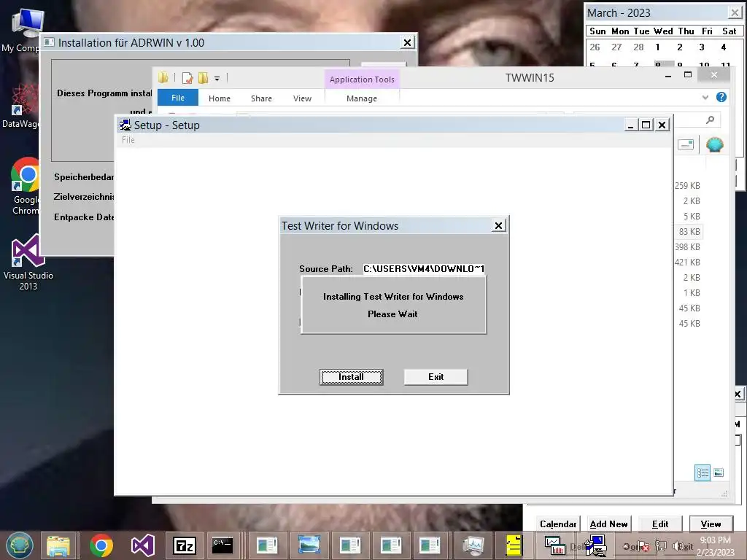Click the chart window taskbar icon
747x560 pixels.
pyautogui.click(x=555, y=545)
